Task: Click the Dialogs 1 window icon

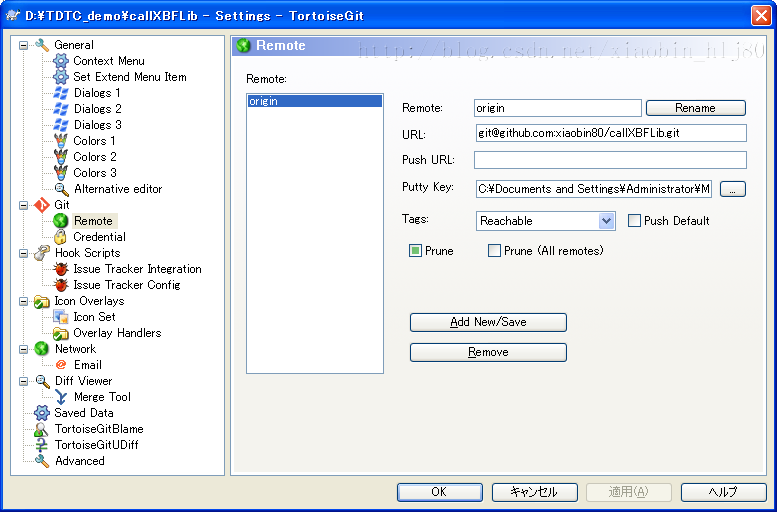Action: pyautogui.click(x=60, y=93)
